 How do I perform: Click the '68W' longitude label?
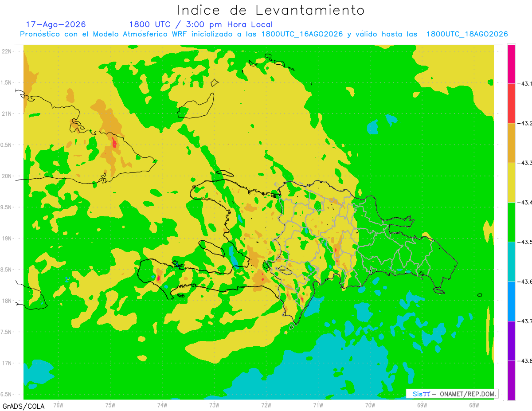pos(473,405)
